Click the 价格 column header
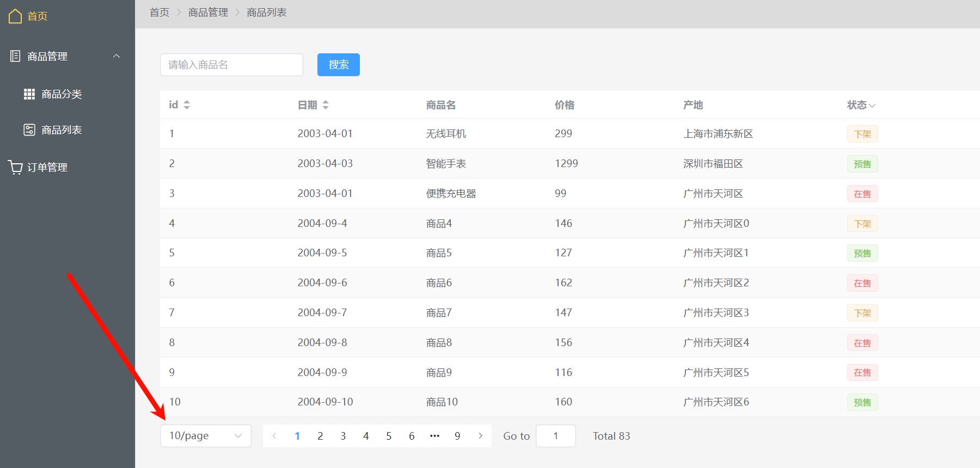 click(x=565, y=105)
